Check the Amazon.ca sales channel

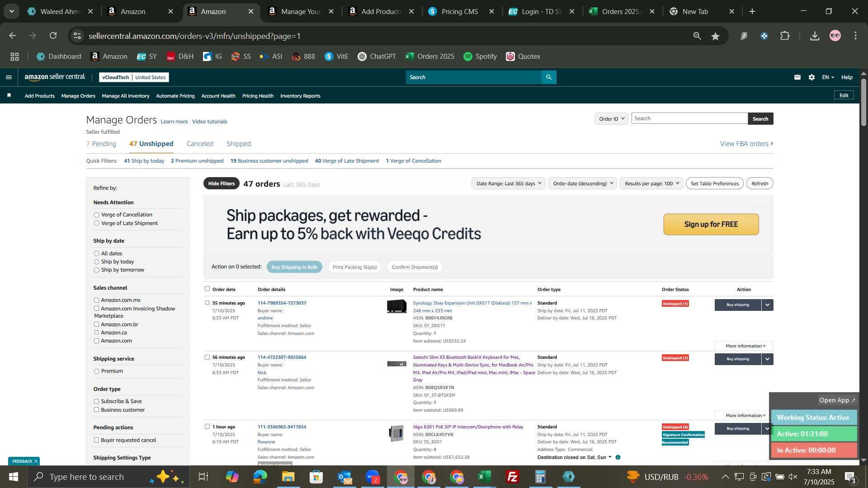[x=96, y=333]
